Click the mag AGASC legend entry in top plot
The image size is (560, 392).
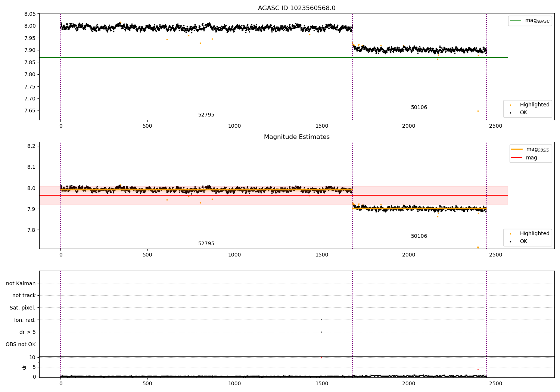coord(530,21)
